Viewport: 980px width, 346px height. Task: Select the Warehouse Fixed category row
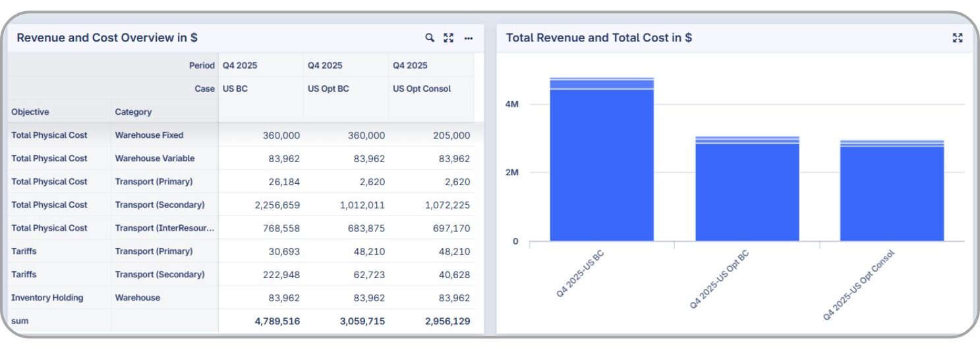(149, 135)
